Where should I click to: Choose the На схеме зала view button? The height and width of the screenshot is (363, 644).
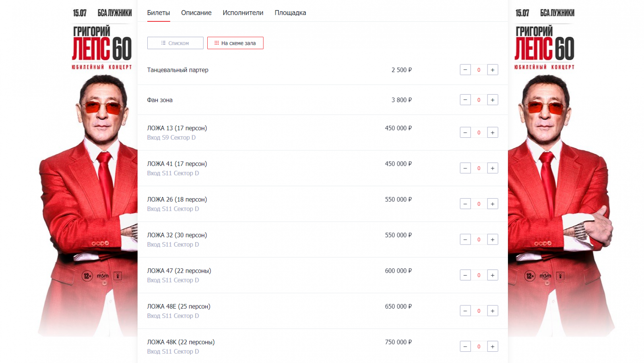coord(235,43)
